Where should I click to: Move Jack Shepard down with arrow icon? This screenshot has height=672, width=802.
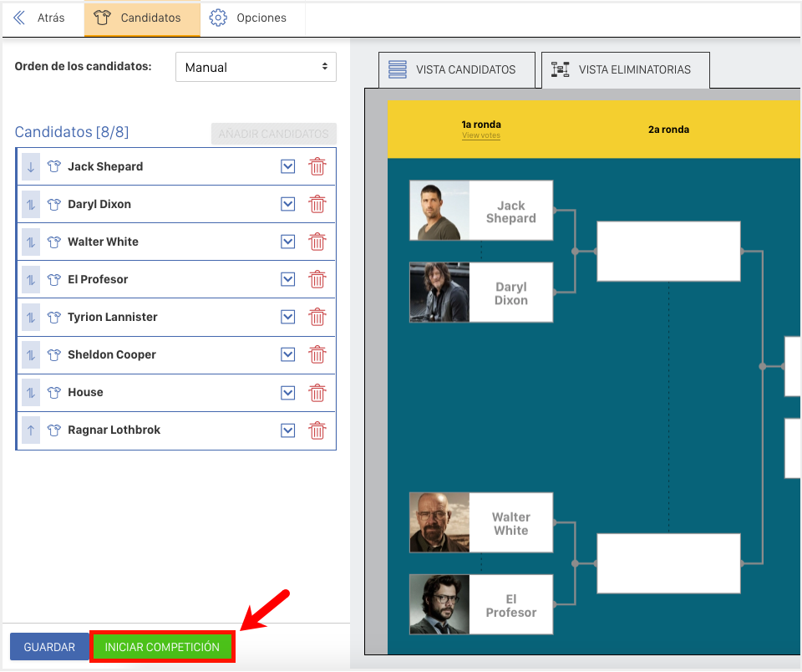click(31, 167)
